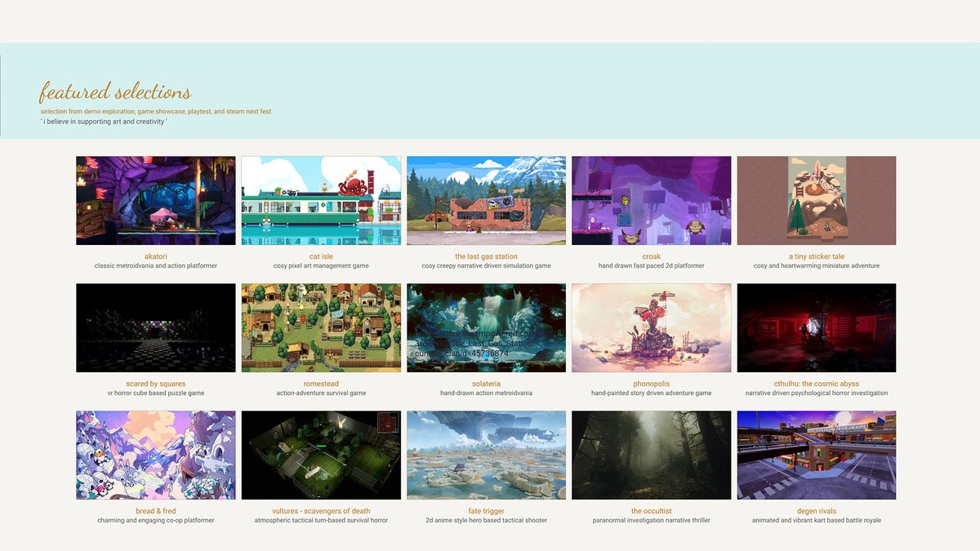Click the akatori title link
The width and height of the screenshot is (980, 551).
tap(155, 256)
